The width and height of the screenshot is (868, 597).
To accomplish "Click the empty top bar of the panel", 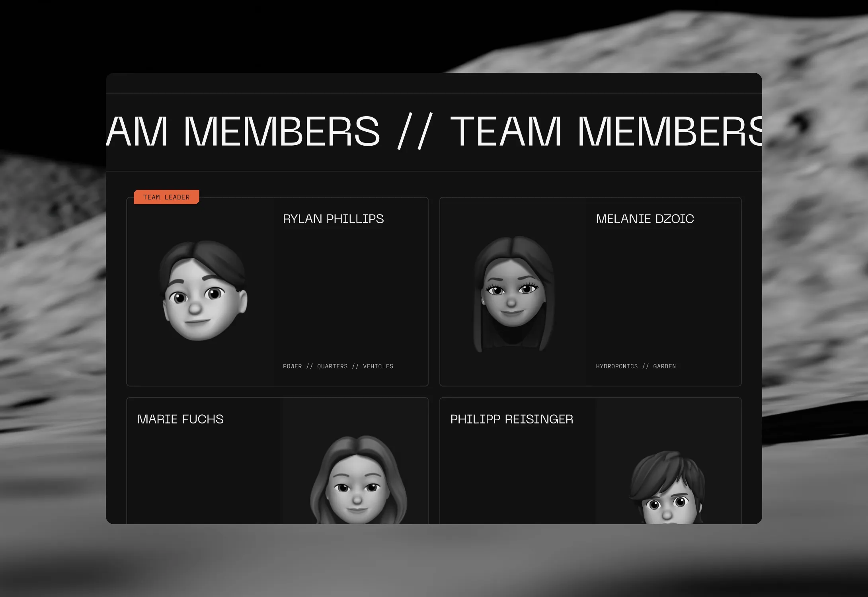I will [x=434, y=83].
